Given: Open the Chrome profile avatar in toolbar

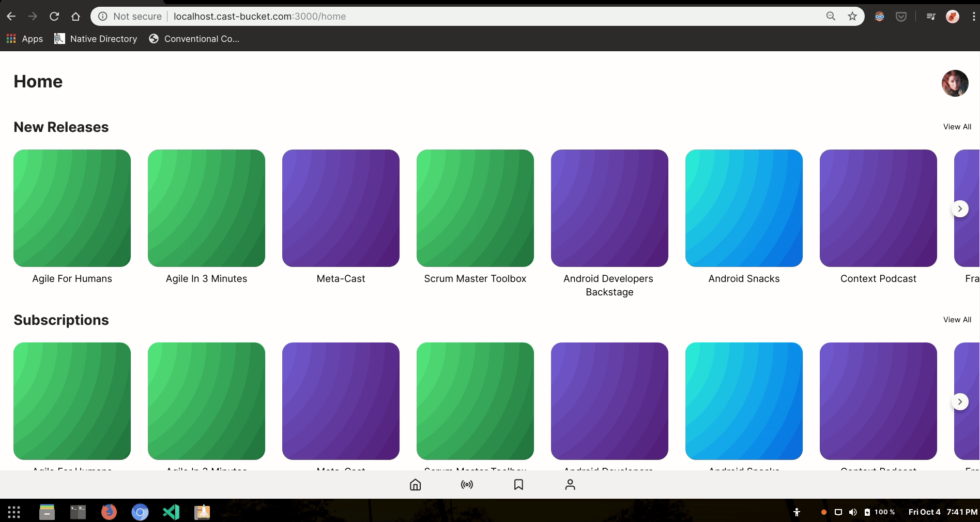Looking at the screenshot, I should 953,17.
